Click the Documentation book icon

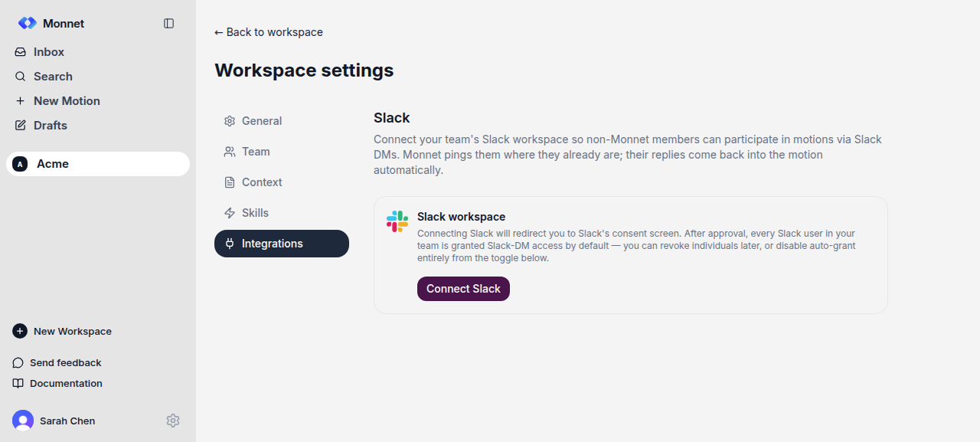click(x=18, y=384)
